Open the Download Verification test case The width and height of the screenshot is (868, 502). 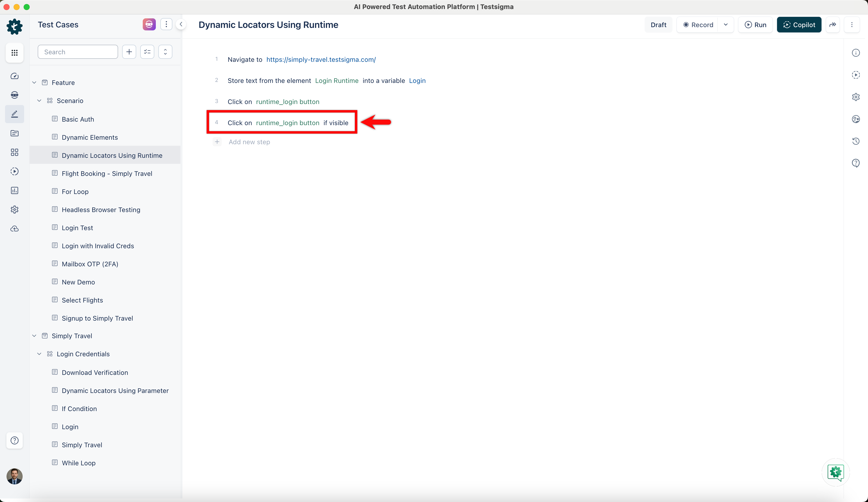tap(95, 373)
